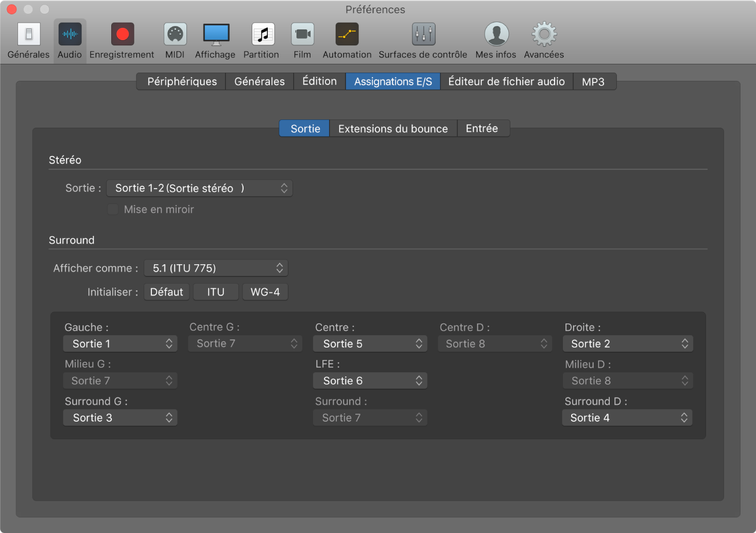
Task: Switch to Affichage display preferences
Action: tap(216, 35)
